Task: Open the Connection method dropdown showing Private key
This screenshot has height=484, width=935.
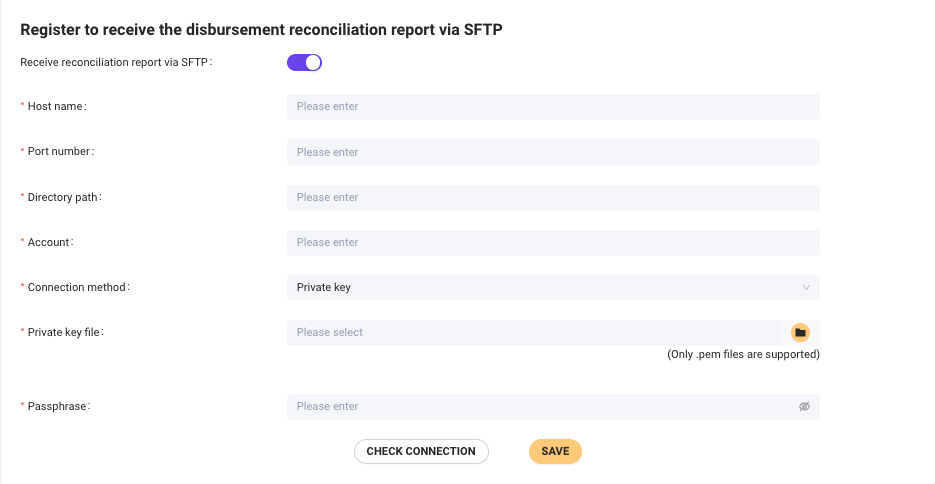Action: (540, 288)
